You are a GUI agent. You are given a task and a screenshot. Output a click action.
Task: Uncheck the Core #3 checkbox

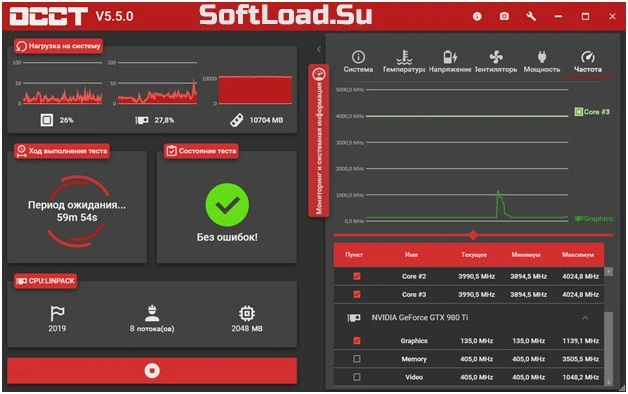click(x=357, y=294)
